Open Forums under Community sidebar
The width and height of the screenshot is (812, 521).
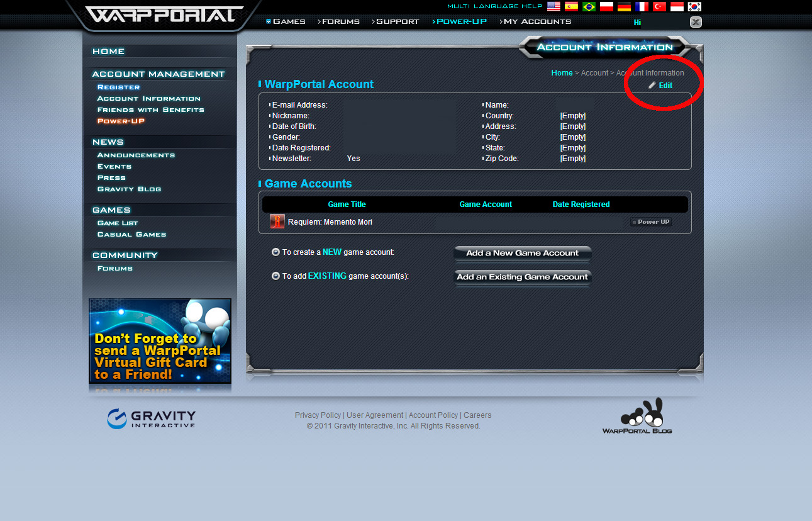[115, 268]
